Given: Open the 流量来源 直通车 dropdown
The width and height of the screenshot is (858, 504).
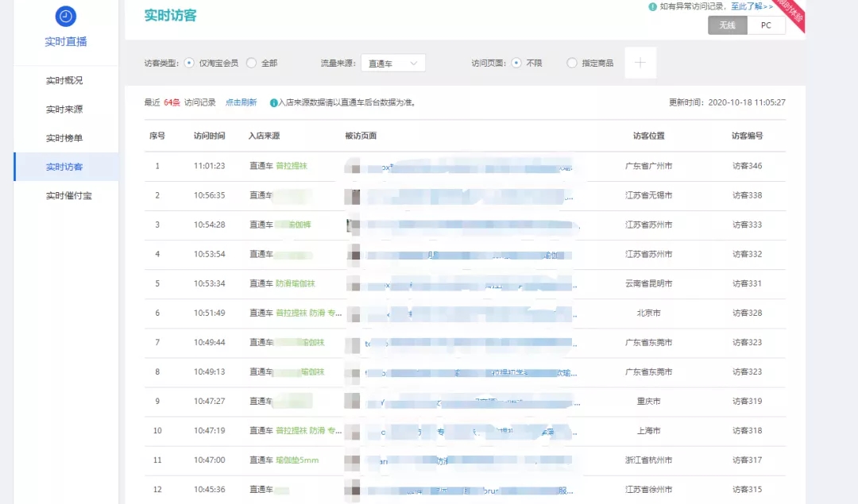Looking at the screenshot, I should tap(393, 63).
